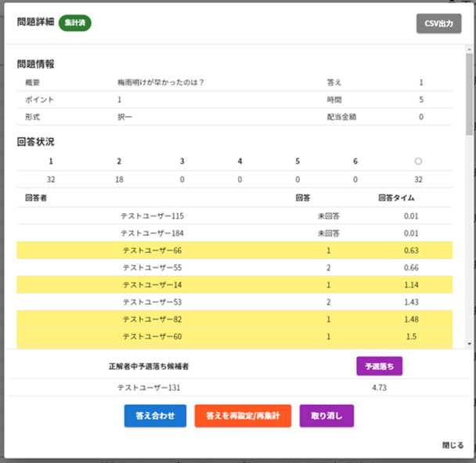This screenshot has height=463, width=476.
Task: Click the 集計済 status badge
Action: click(x=75, y=23)
